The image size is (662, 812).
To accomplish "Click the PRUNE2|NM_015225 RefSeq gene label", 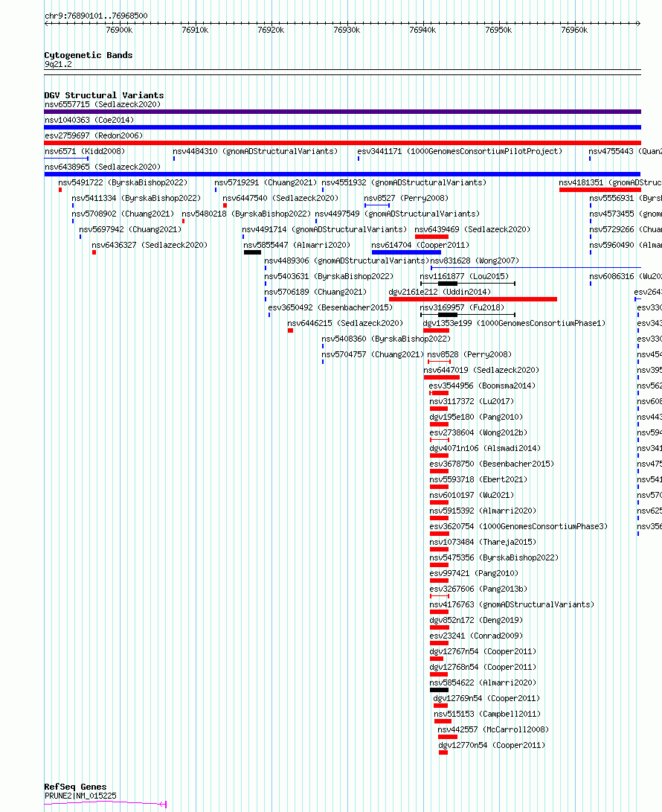I will (x=81, y=796).
